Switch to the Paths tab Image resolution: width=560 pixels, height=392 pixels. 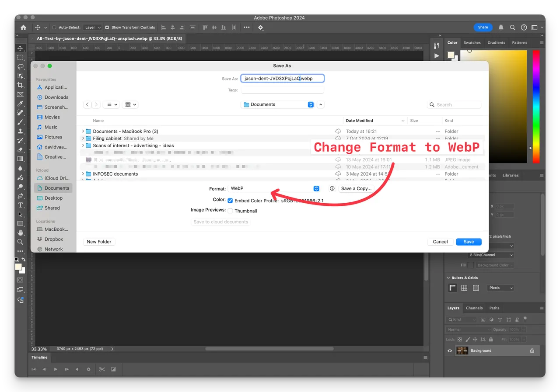point(494,308)
